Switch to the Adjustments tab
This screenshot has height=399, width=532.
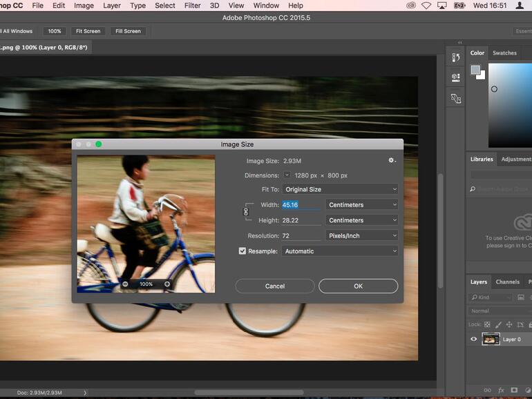tap(516, 159)
